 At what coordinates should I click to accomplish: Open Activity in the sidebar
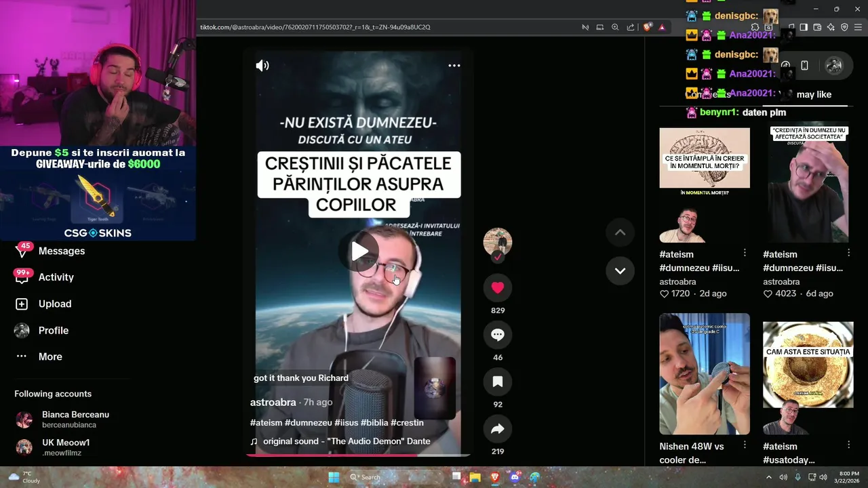click(x=56, y=277)
